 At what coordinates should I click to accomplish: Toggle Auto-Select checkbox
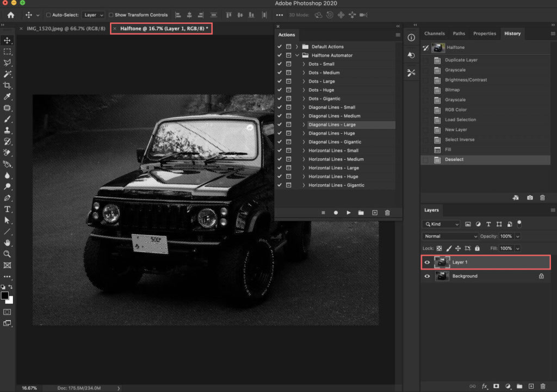tap(48, 15)
